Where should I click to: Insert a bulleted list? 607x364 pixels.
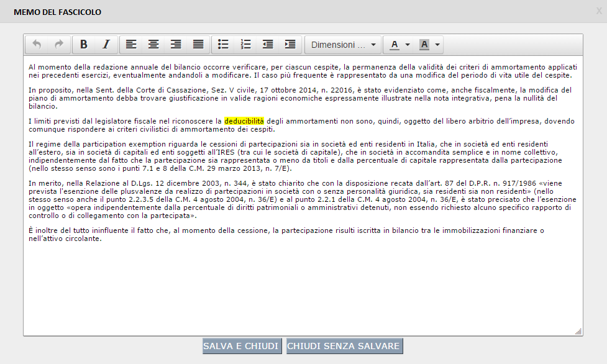pos(224,45)
